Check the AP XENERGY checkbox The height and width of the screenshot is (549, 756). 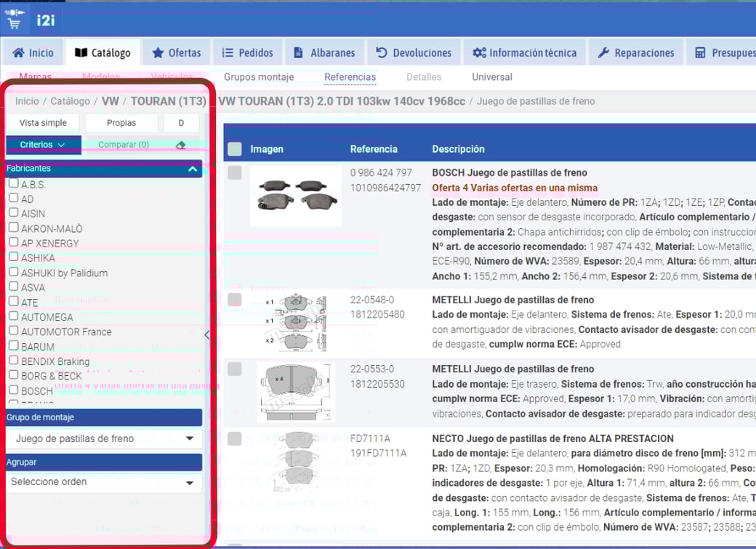coord(14,241)
